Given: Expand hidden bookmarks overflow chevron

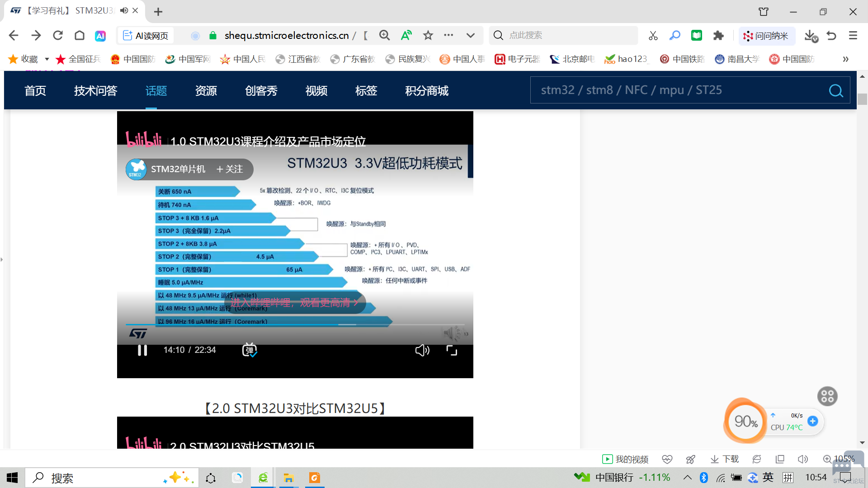Looking at the screenshot, I should point(845,59).
